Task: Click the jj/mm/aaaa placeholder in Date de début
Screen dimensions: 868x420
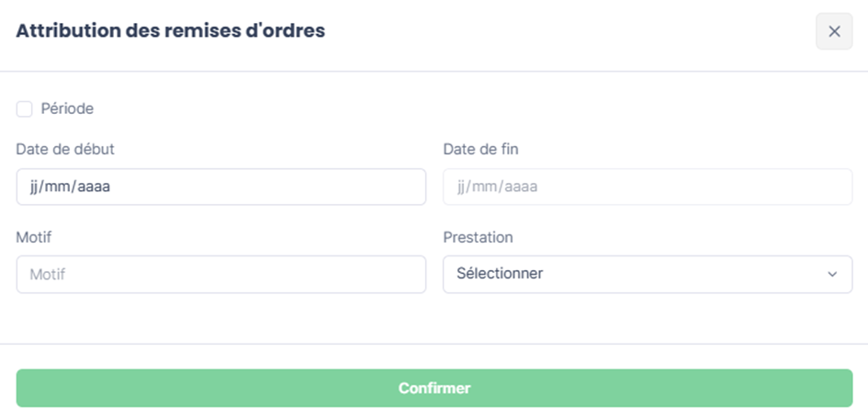Action: 70,187
